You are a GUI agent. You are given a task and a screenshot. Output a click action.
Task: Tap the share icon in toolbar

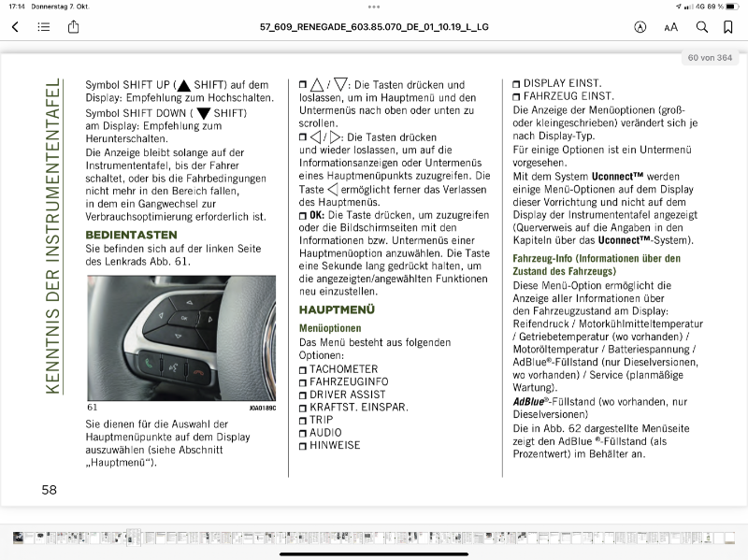pyautogui.click(x=73, y=27)
